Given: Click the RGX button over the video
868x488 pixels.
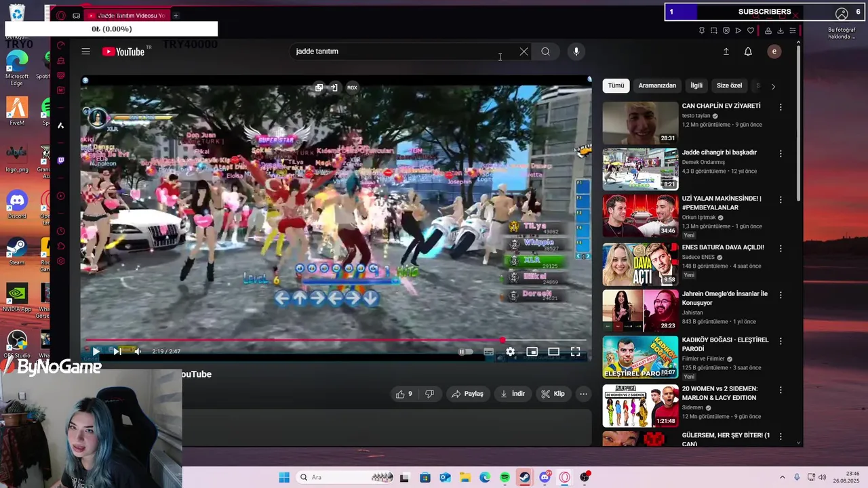Looking at the screenshot, I should point(352,87).
